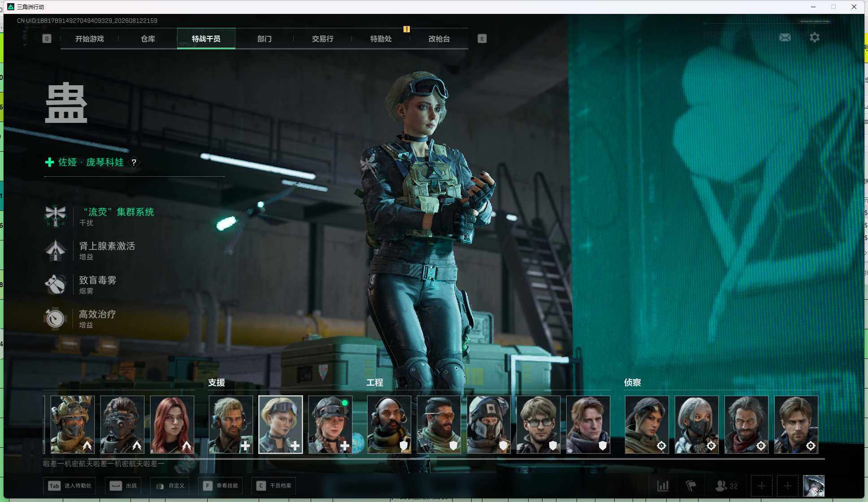Click the 侦察 class label
The height and width of the screenshot is (502, 868).
(x=633, y=383)
